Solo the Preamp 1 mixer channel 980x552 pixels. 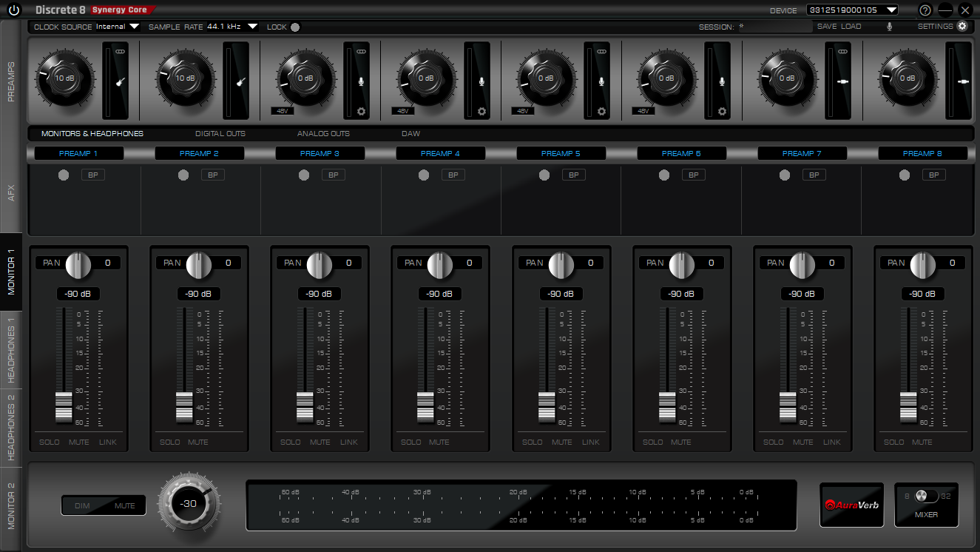pyautogui.click(x=50, y=442)
